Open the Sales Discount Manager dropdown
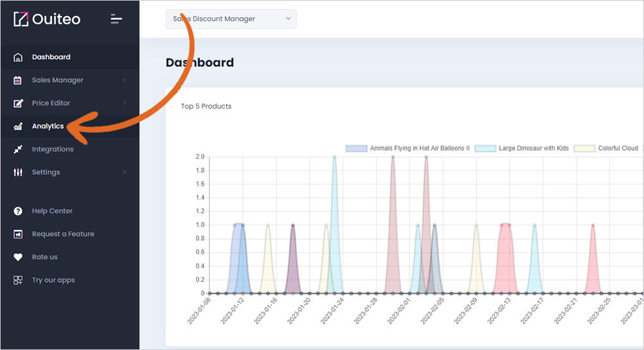 coord(231,19)
